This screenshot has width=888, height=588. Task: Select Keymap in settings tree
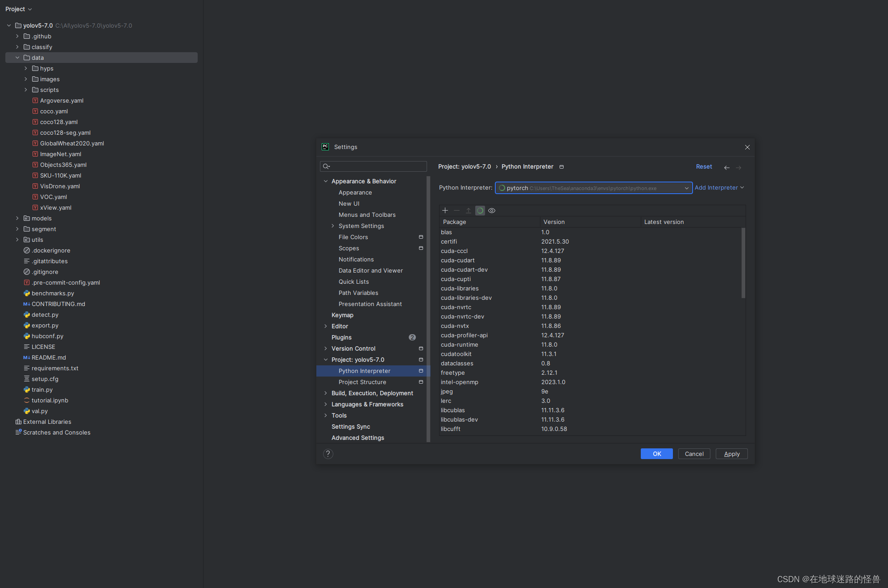tap(342, 315)
